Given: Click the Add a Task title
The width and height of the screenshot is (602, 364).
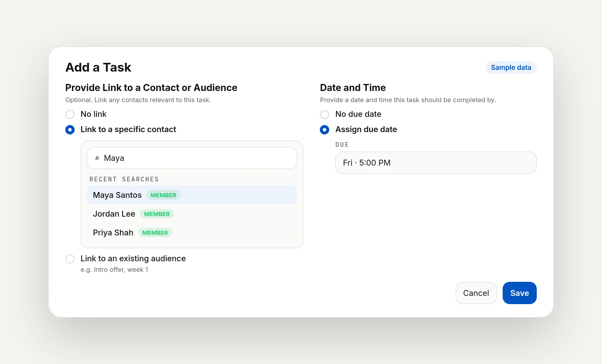Looking at the screenshot, I should pos(98,67).
